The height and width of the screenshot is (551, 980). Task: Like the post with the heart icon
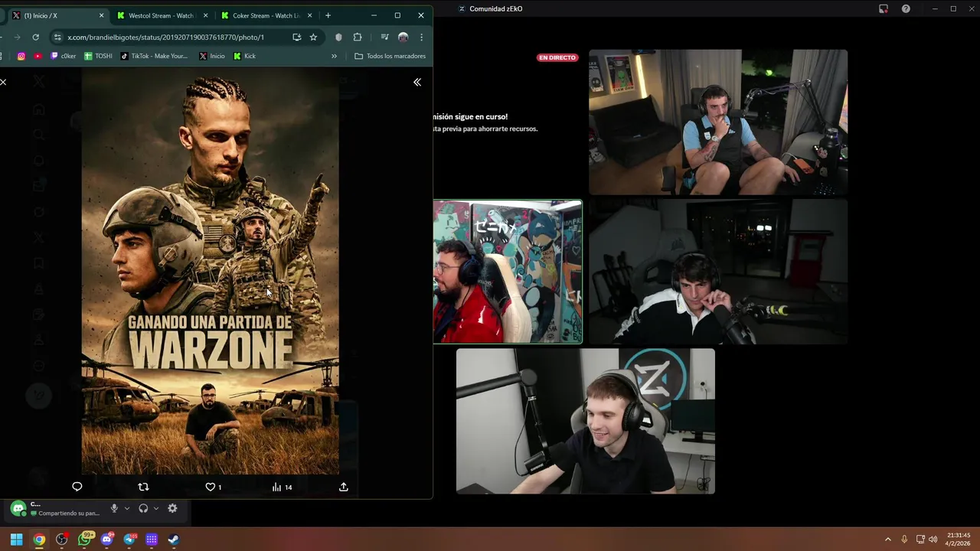(214, 487)
